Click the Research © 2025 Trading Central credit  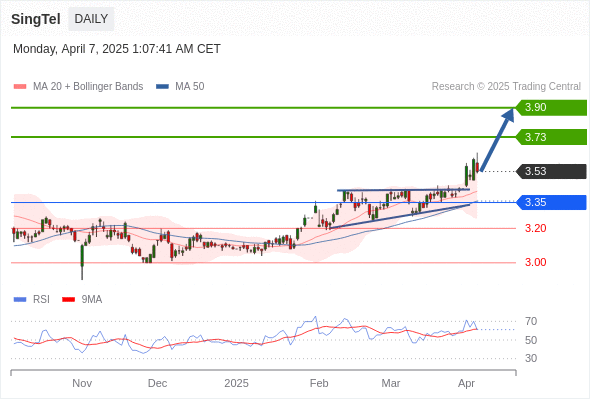tap(506, 87)
